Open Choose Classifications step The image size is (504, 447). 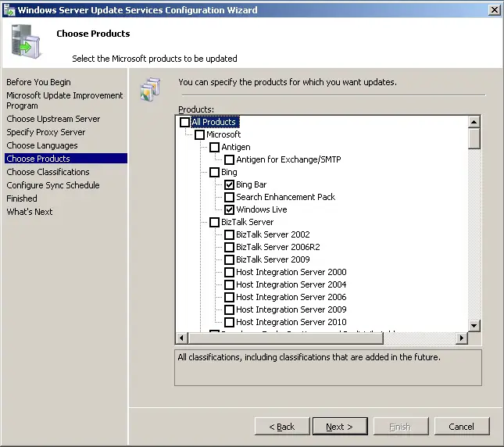[x=48, y=172]
